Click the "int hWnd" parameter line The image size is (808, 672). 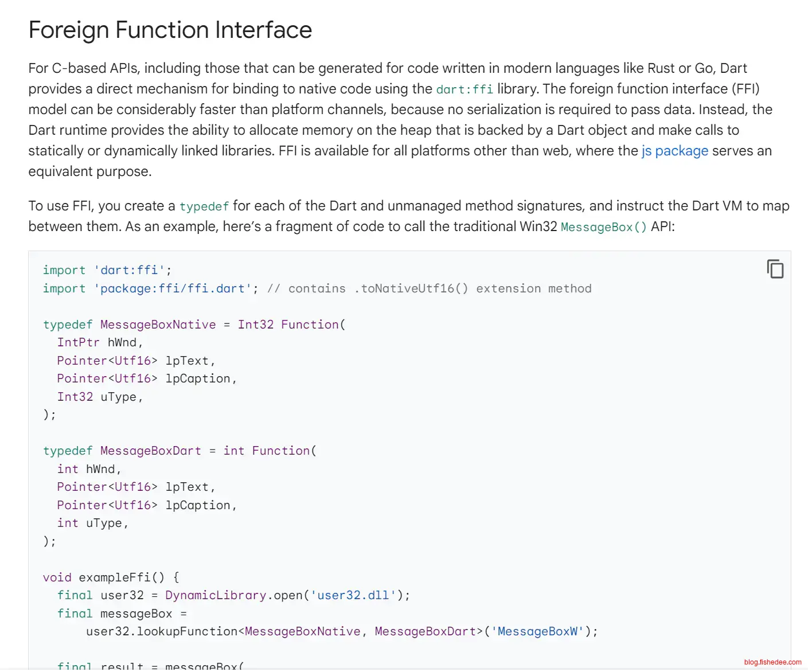(89, 469)
